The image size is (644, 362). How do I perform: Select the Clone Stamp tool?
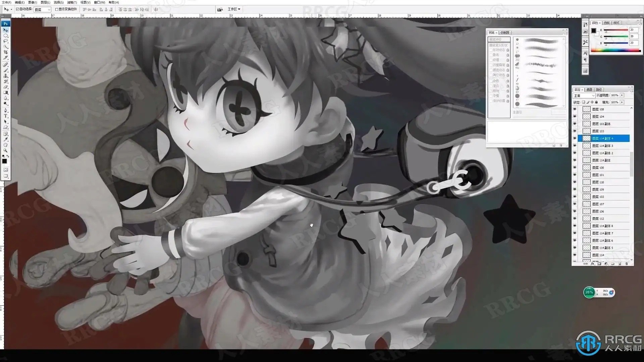pos(6,76)
